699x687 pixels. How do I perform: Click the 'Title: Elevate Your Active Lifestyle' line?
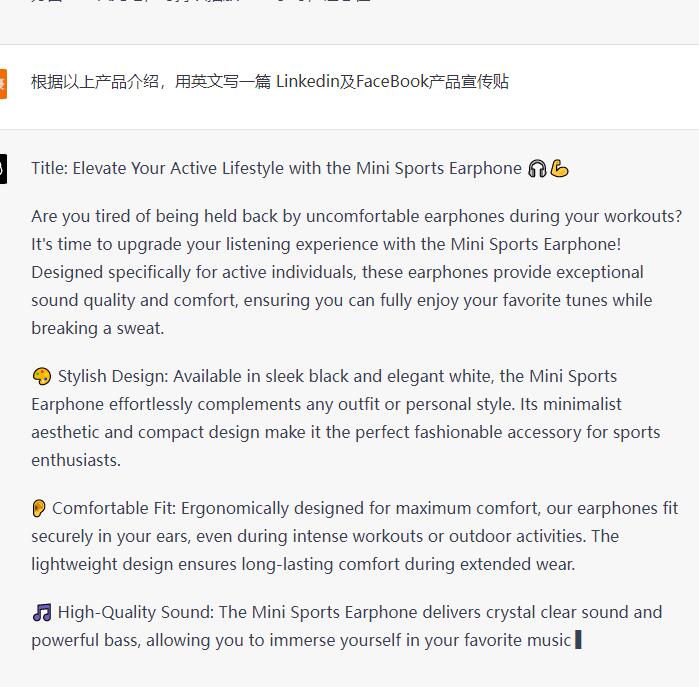click(x=276, y=169)
